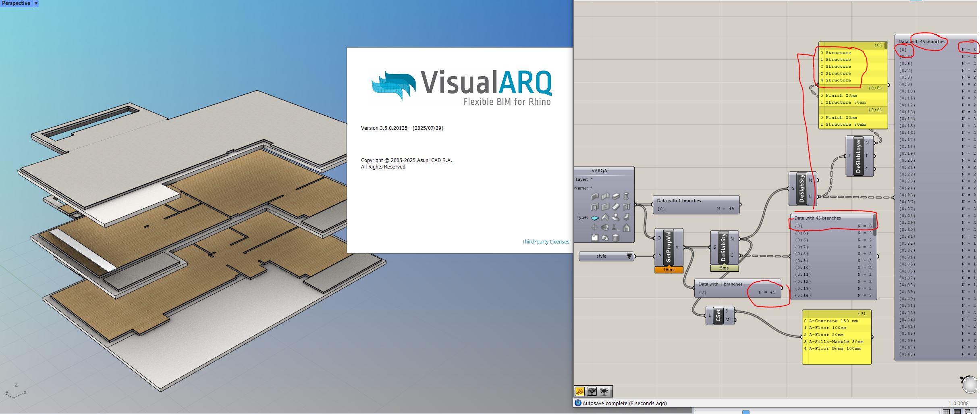980x414 pixels.
Task: Click the yellow zigzag icon in canvas widget
Action: (x=580, y=391)
